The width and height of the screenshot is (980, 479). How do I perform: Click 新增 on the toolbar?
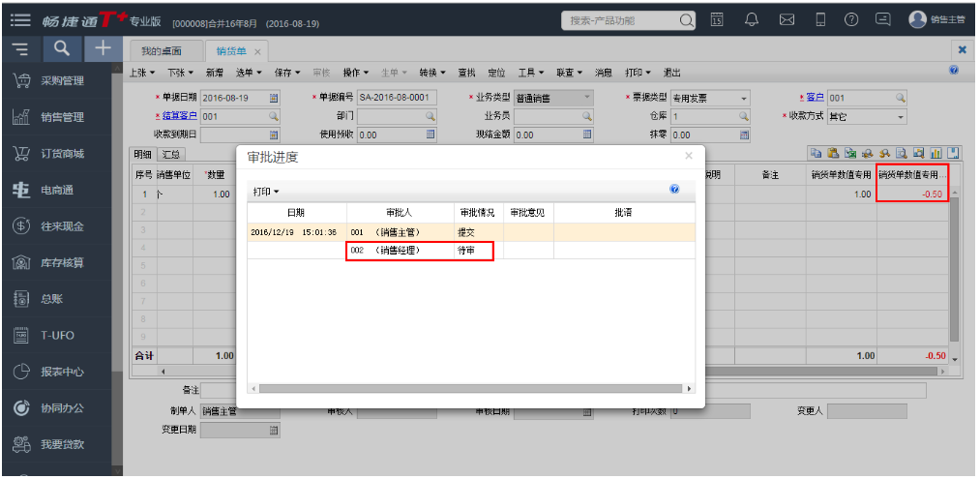(215, 73)
